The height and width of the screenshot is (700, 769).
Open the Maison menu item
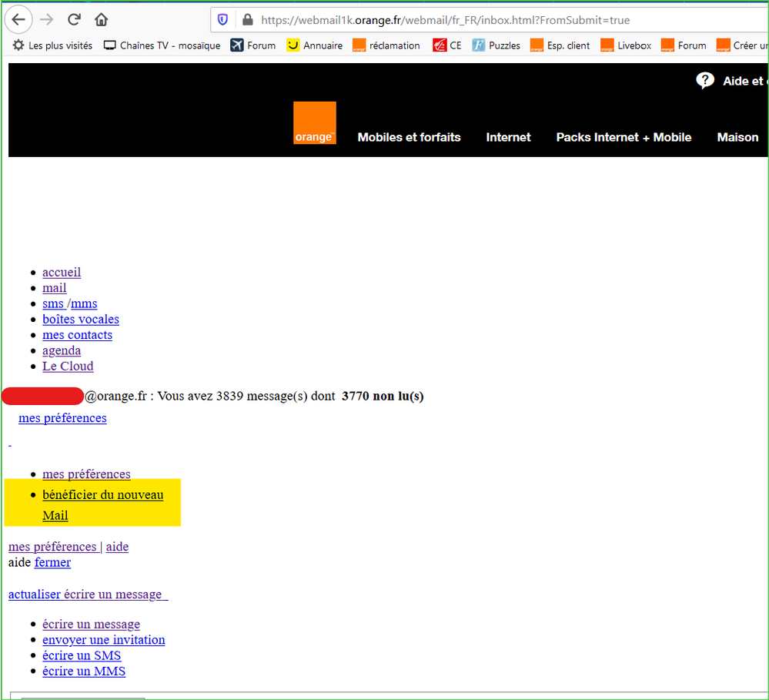737,137
